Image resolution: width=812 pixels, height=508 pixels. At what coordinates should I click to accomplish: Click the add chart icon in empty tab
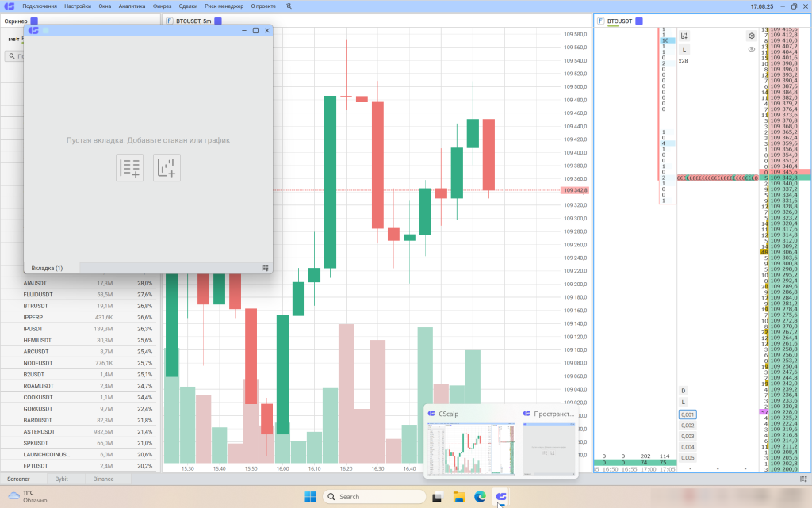pyautogui.click(x=167, y=167)
